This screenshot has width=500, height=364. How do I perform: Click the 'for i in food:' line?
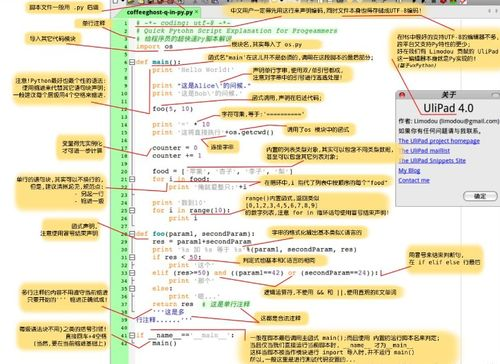coord(181,179)
